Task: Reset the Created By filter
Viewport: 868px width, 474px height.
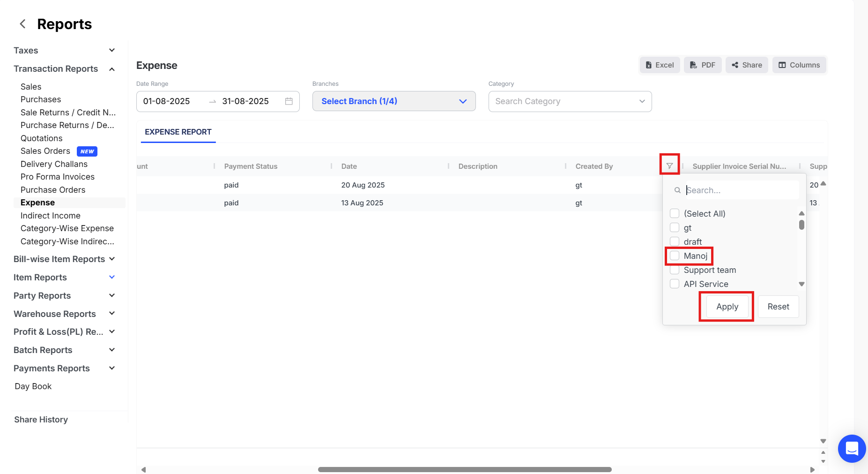Action: [x=778, y=307]
